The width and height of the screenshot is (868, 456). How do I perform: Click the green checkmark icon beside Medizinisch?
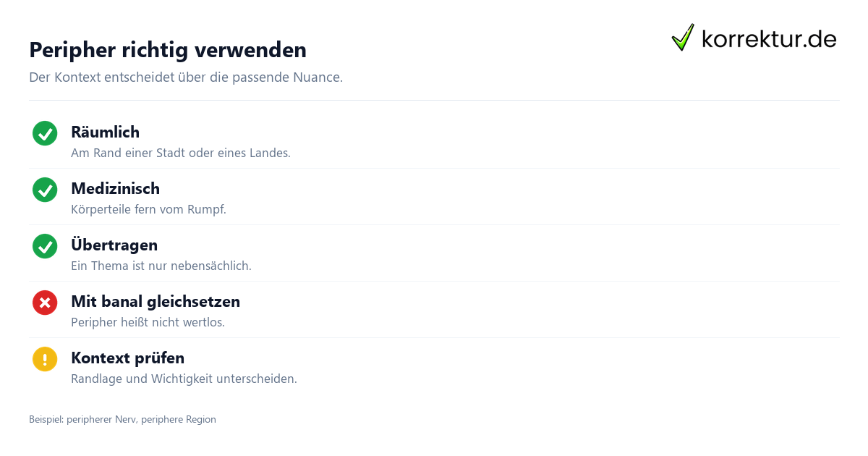[x=45, y=190]
